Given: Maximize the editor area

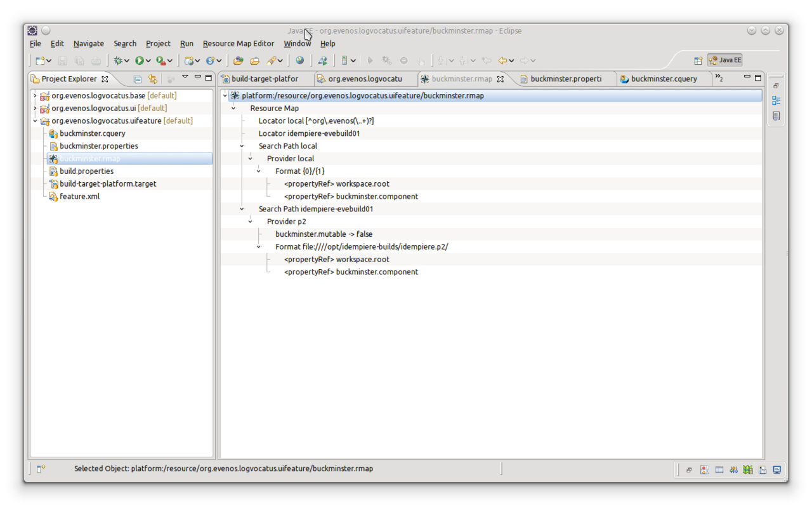Looking at the screenshot, I should tap(757, 77).
